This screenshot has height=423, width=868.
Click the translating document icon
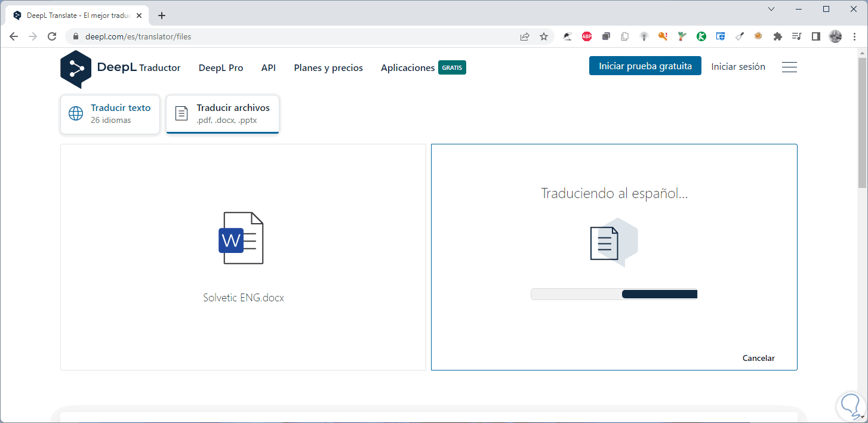pyautogui.click(x=614, y=242)
